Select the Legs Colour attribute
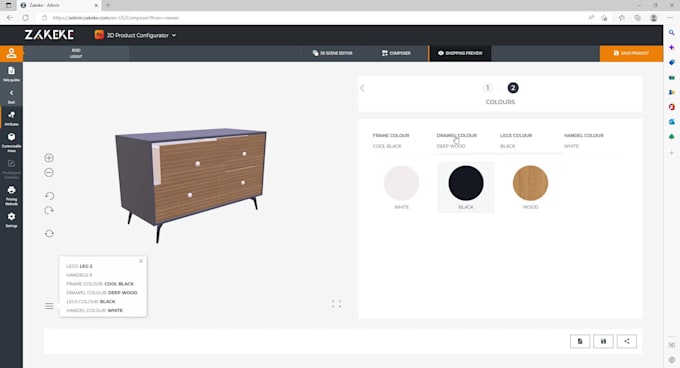 pos(516,140)
